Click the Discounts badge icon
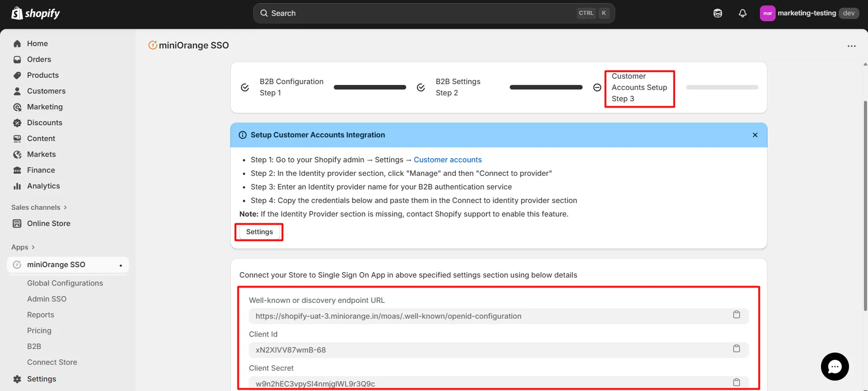 pos(17,122)
